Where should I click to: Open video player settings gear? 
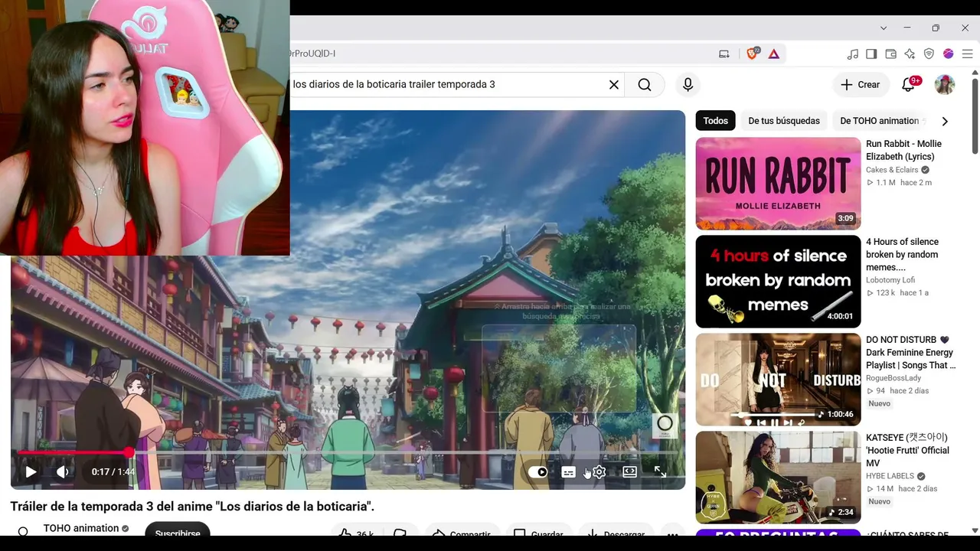599,472
